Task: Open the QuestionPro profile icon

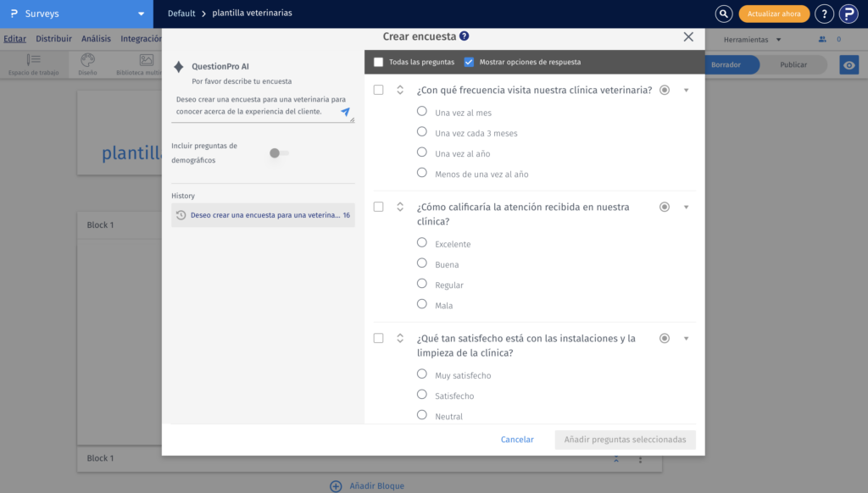Action: pyautogui.click(x=849, y=14)
